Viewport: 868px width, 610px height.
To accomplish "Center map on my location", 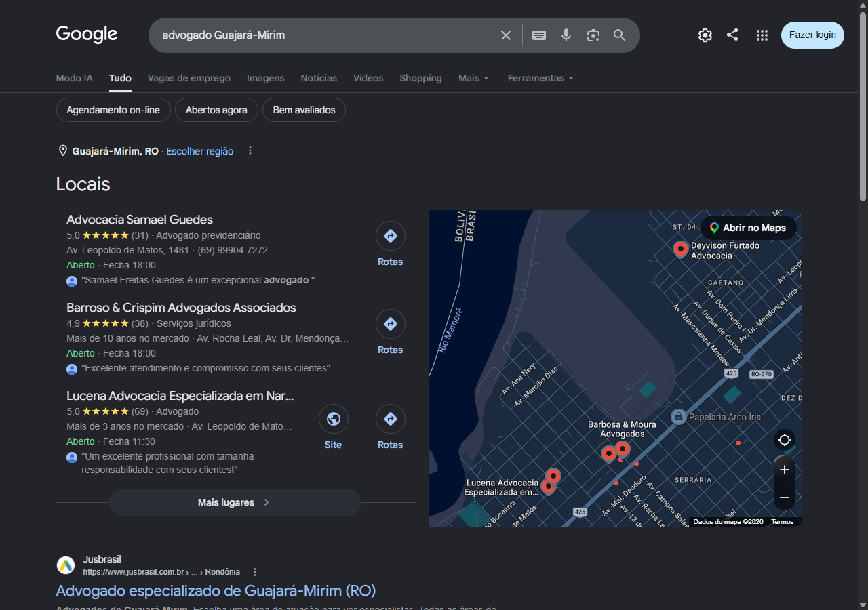I will click(x=785, y=440).
